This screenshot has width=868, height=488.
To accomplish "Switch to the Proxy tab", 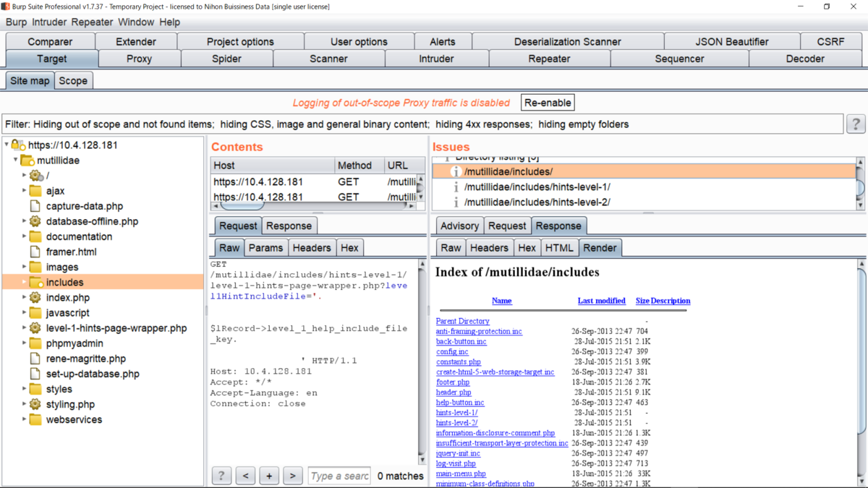I will coord(139,59).
